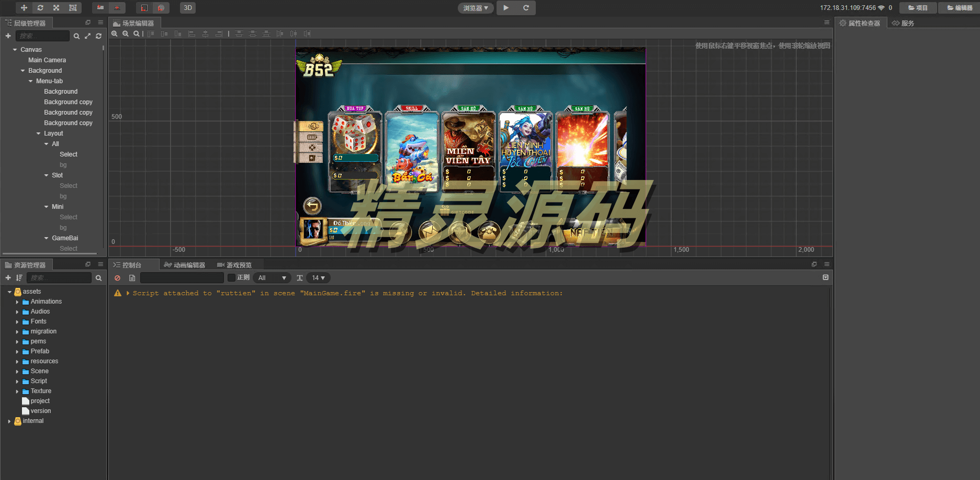Switch to the Game Preview tab

click(x=234, y=265)
